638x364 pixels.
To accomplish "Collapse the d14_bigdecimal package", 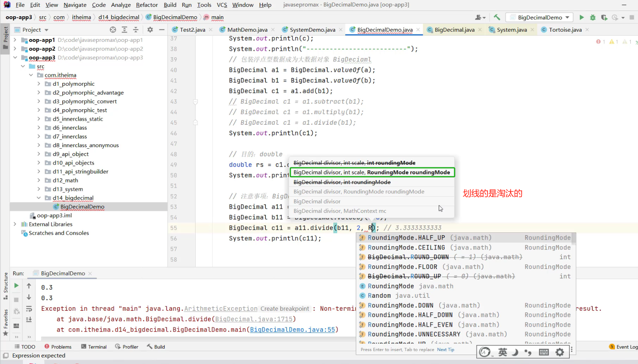I will 39,198.
